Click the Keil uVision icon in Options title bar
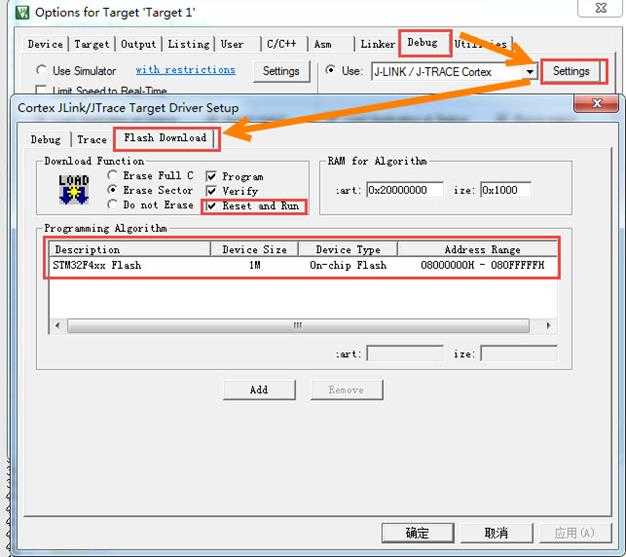Image resolution: width=626 pixels, height=557 pixels. tap(22, 12)
